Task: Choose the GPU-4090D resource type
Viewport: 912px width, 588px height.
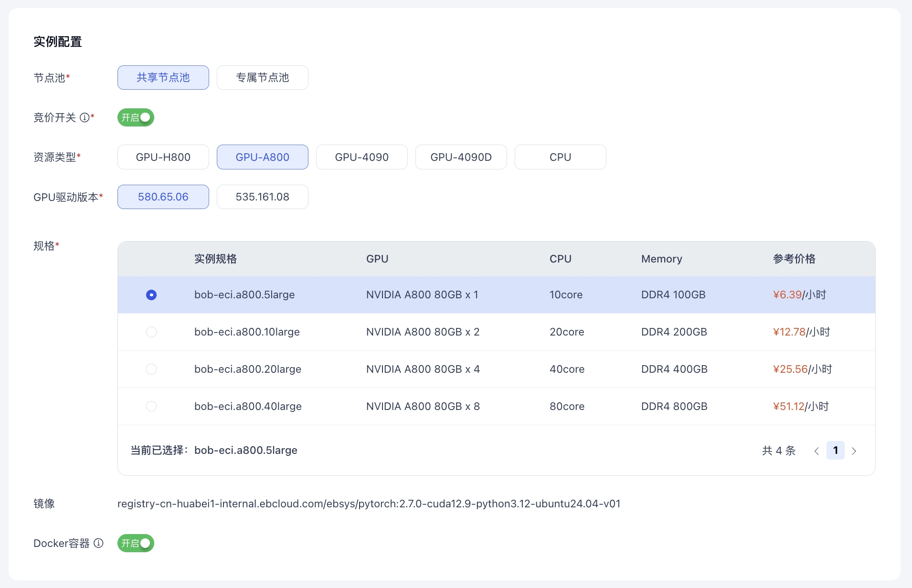Action: (461, 157)
